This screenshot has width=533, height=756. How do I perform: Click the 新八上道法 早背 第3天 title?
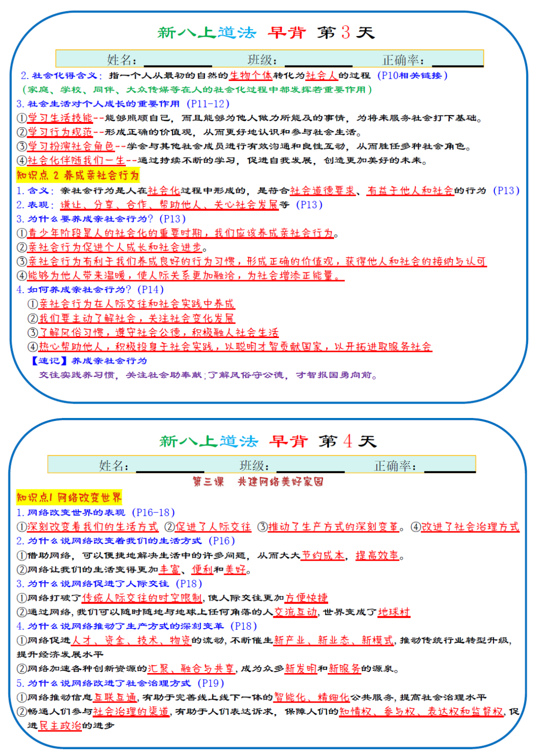click(266, 31)
